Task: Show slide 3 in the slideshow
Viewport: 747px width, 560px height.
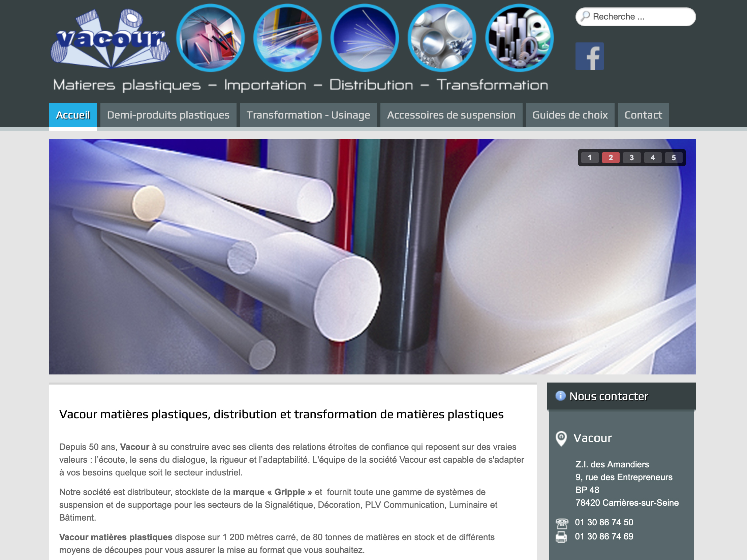Action: [x=631, y=158]
